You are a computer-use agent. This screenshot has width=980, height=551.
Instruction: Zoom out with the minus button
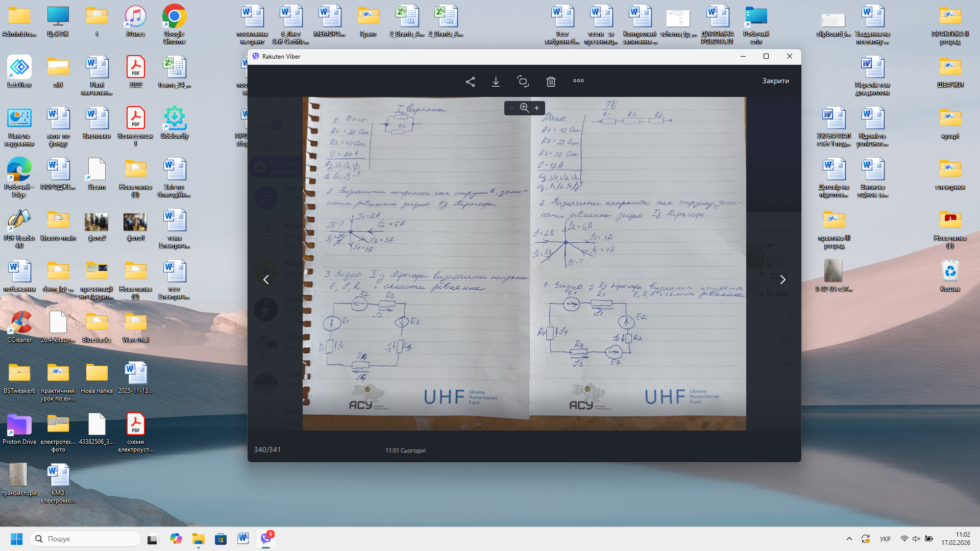tap(512, 108)
